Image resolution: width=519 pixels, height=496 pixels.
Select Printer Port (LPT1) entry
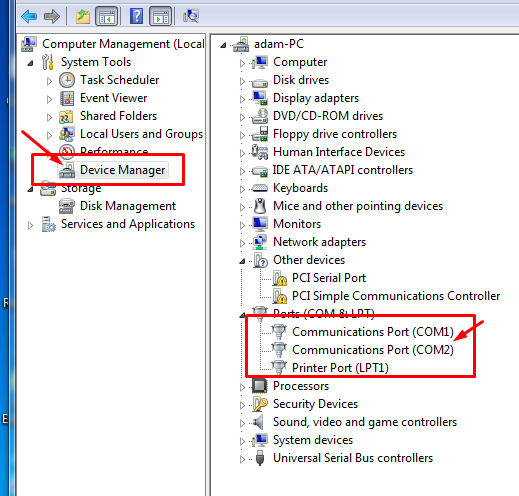tap(340, 368)
